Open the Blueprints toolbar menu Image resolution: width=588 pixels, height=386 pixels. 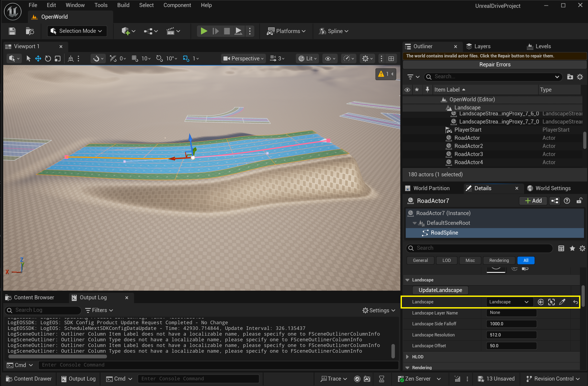(151, 31)
